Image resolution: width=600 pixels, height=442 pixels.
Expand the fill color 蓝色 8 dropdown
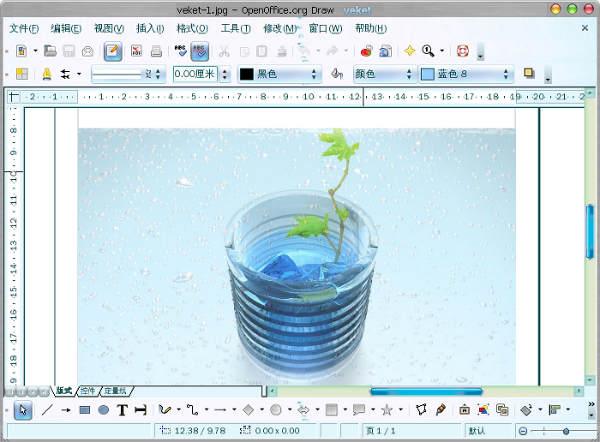[x=465, y=74]
